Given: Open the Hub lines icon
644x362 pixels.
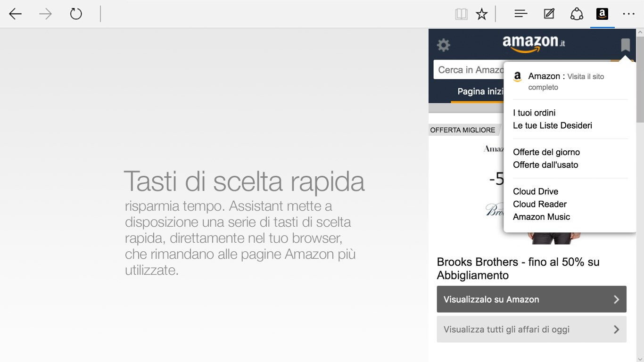Looking at the screenshot, I should pos(520,14).
